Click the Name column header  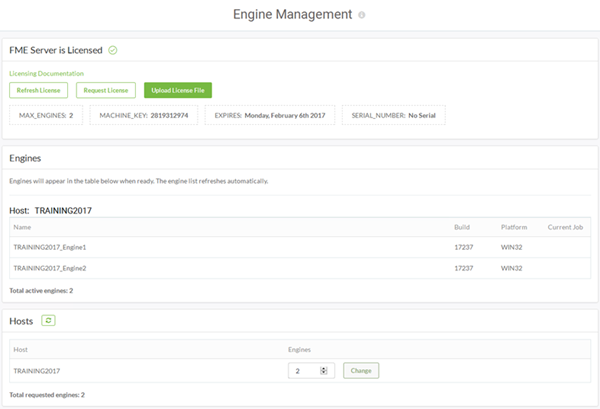pos(22,227)
